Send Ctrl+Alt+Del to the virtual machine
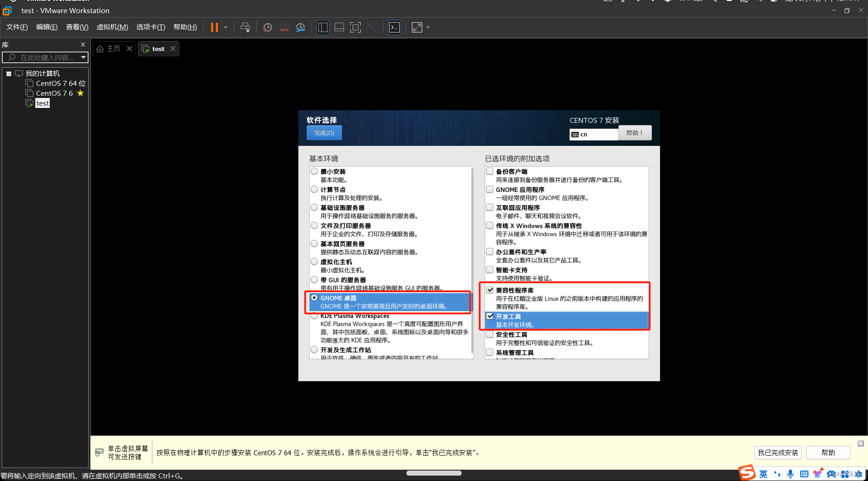 [x=245, y=28]
